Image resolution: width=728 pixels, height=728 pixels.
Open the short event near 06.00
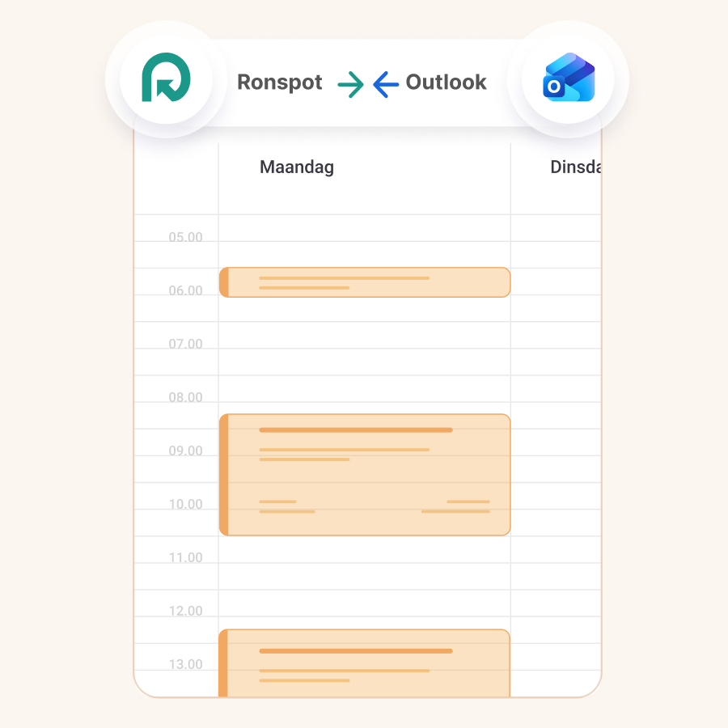point(365,282)
